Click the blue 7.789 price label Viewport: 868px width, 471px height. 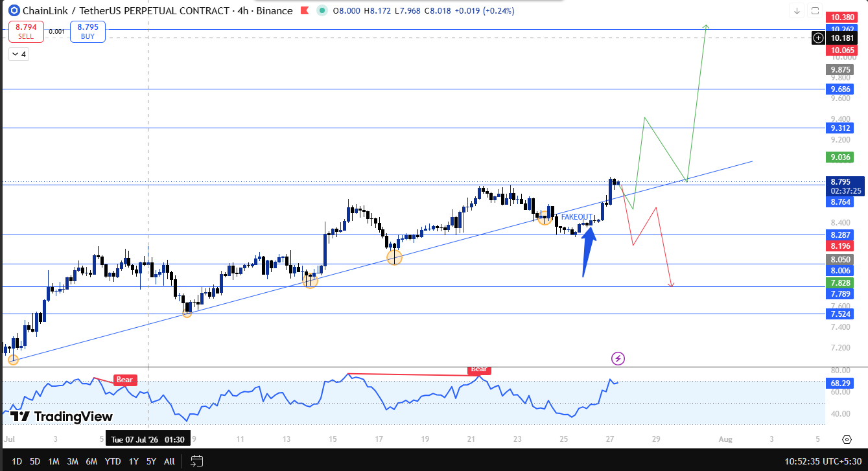coord(841,294)
